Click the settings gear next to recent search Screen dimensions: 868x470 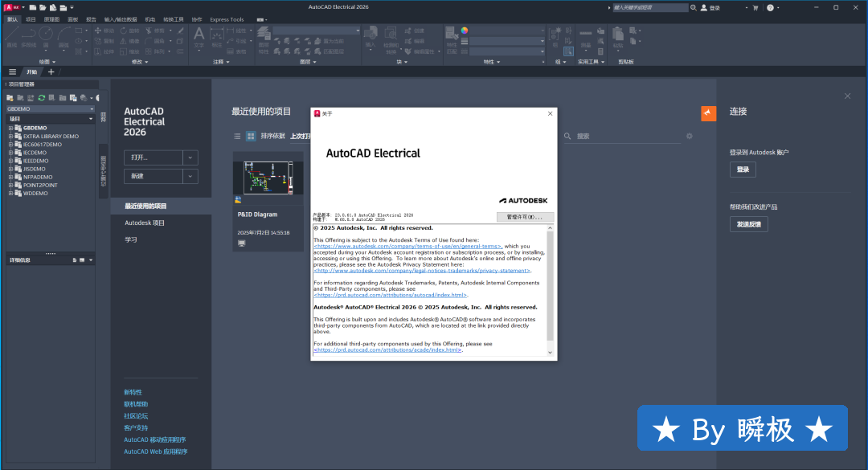click(x=689, y=137)
